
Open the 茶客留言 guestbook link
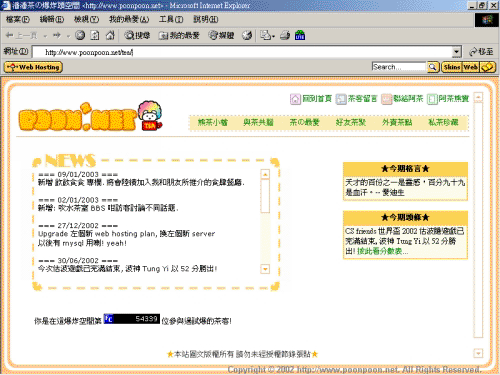point(362,99)
